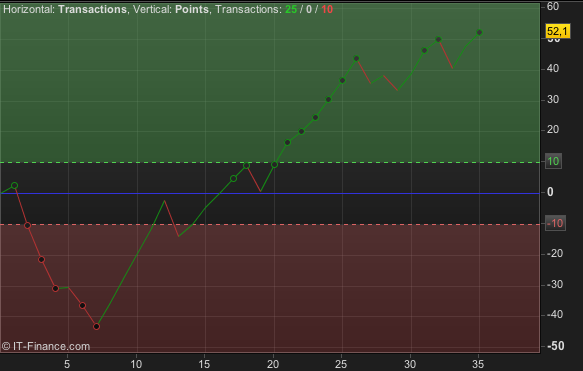Click the data point at transaction 31
Image resolution: width=583 pixels, height=371 pixels.
425,51
